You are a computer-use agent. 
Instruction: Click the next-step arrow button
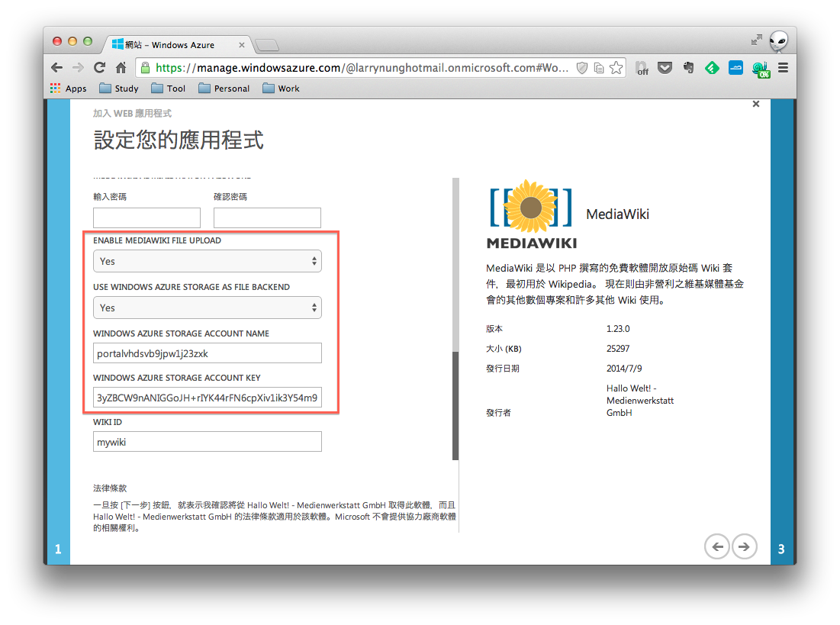(x=744, y=546)
